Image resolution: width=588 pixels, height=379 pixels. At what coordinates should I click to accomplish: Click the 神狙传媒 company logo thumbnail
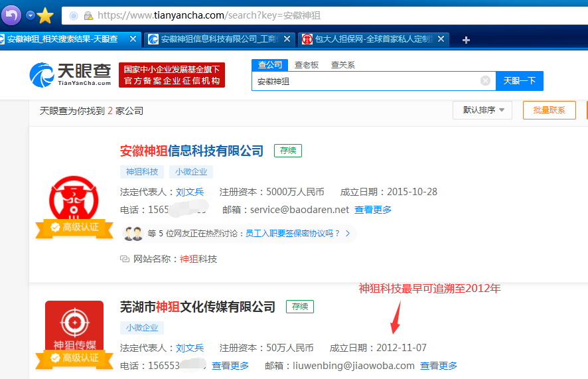click(x=74, y=329)
